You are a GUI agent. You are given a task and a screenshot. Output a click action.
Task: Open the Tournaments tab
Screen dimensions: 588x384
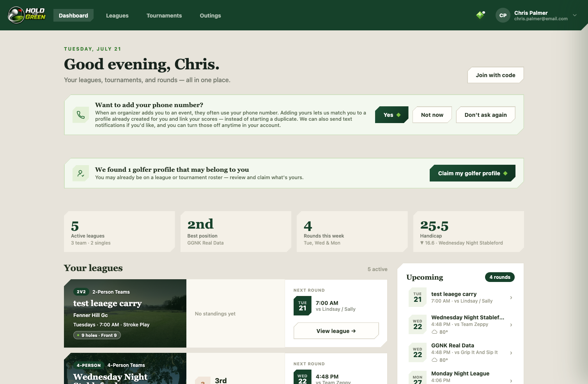pyautogui.click(x=164, y=16)
